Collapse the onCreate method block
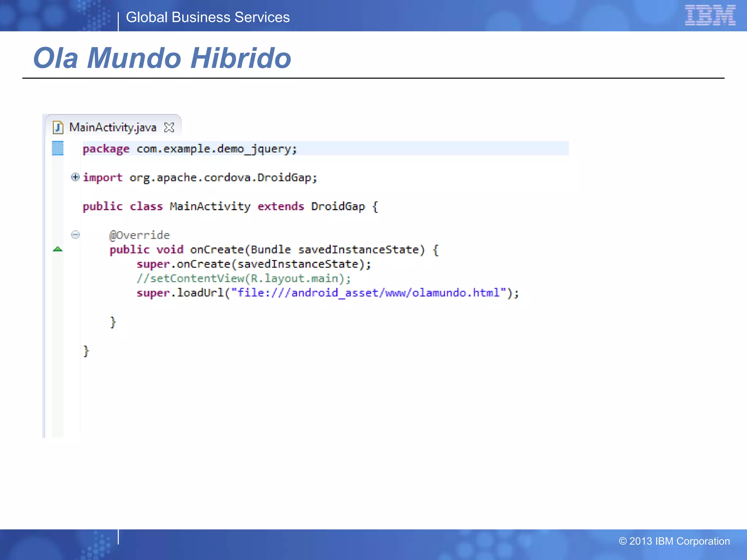Viewport: 747px width, 560px height. [x=75, y=234]
